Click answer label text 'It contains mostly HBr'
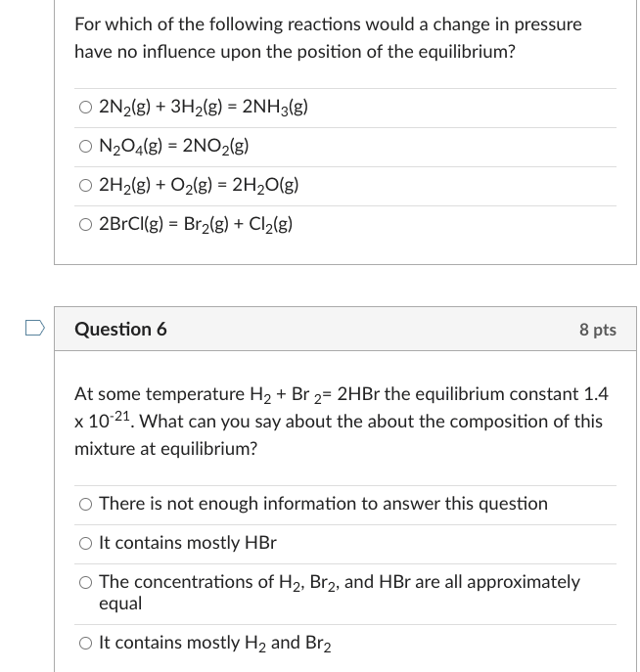This screenshot has height=672, width=640. point(188,543)
